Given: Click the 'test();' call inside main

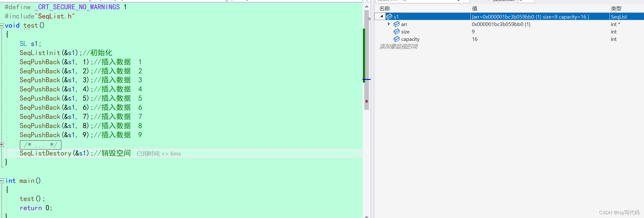Looking at the screenshot, I should pyautogui.click(x=32, y=199).
